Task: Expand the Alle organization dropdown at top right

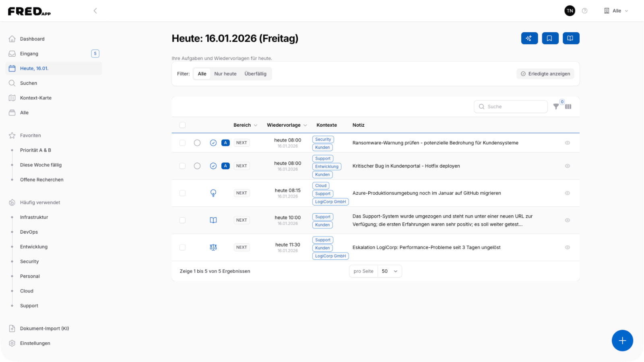Action: 616,11
